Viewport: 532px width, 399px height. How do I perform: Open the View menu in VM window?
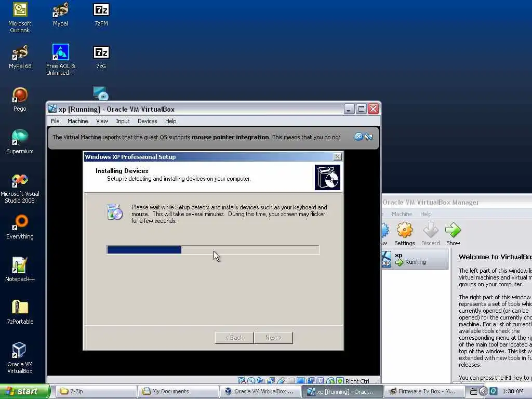pos(102,121)
